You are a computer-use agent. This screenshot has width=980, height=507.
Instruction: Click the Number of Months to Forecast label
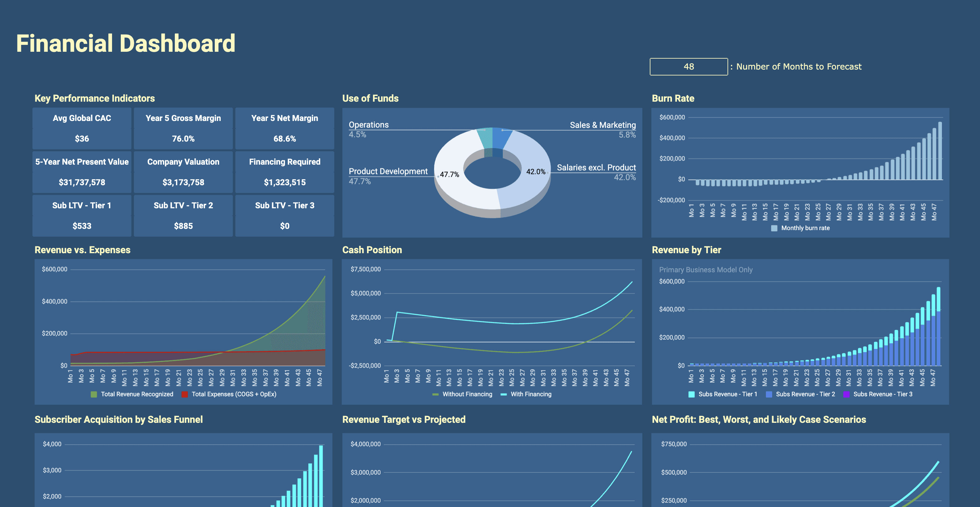(x=799, y=67)
